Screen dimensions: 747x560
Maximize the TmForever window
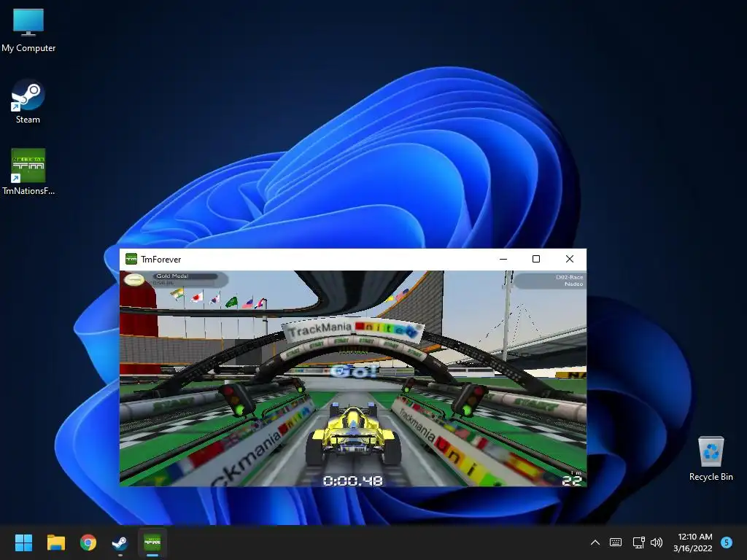click(x=536, y=259)
